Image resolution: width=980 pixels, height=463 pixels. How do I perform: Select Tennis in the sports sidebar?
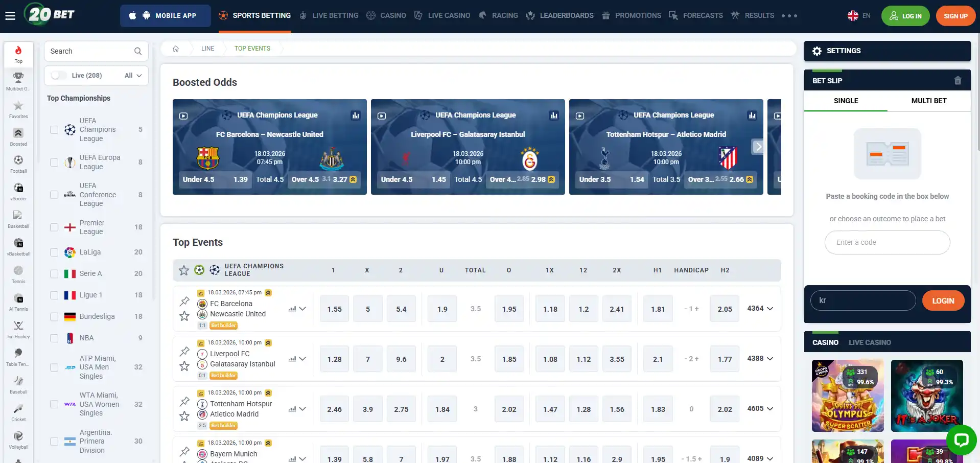point(18,274)
